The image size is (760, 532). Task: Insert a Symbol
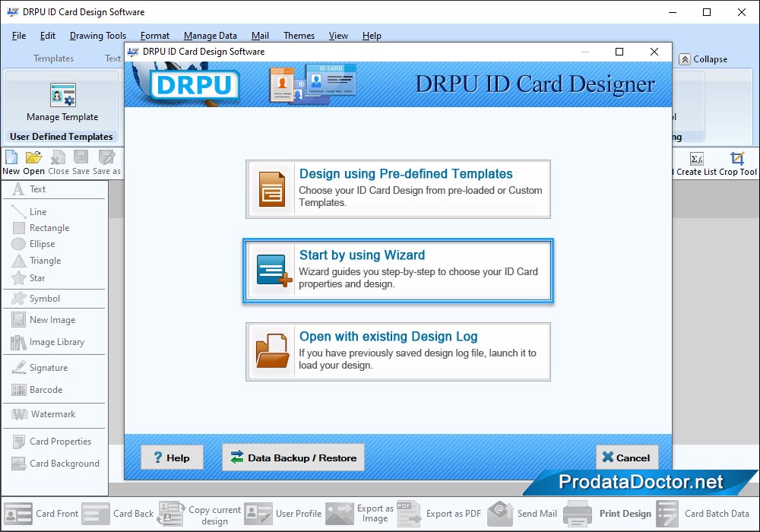[x=36, y=299]
